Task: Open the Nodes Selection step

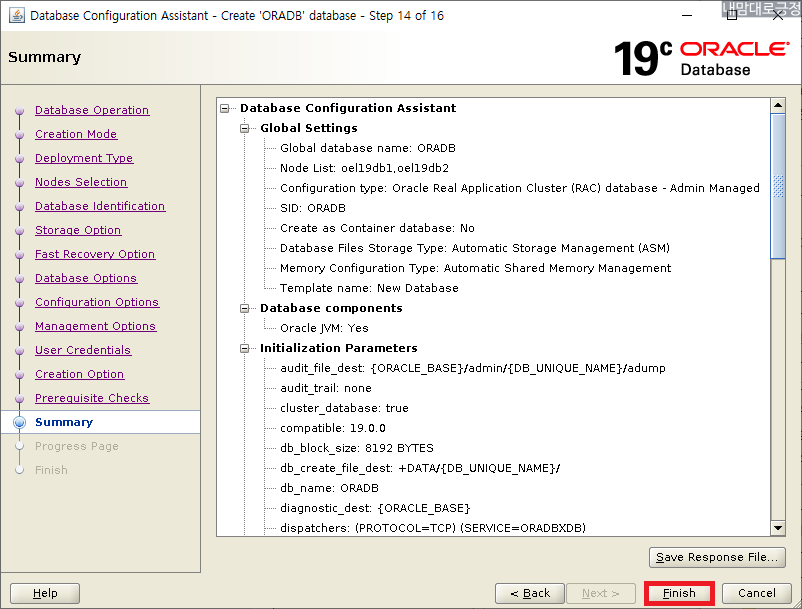Action: point(81,182)
